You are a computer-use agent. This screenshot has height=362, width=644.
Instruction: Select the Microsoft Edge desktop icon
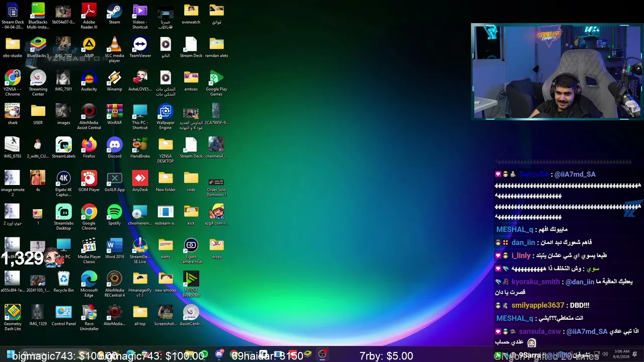coord(89,285)
